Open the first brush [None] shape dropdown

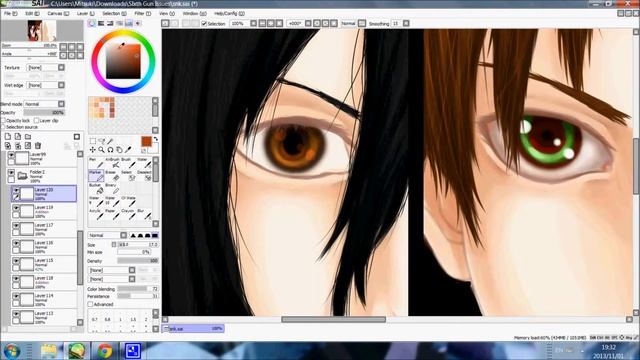pyautogui.click(x=112, y=270)
